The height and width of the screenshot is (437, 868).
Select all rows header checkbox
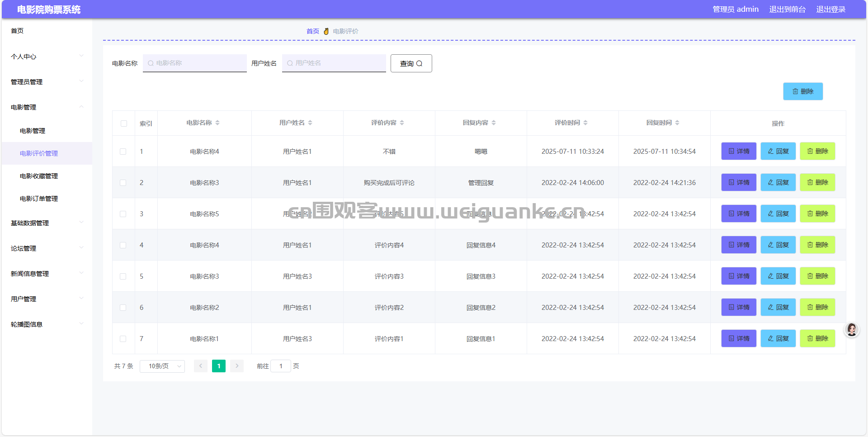tap(124, 123)
